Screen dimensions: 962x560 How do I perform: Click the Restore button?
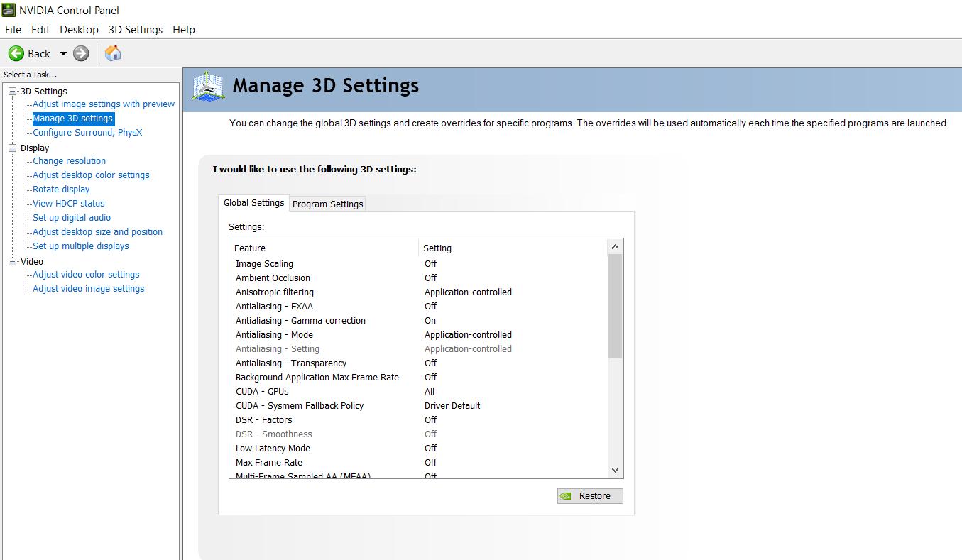590,496
